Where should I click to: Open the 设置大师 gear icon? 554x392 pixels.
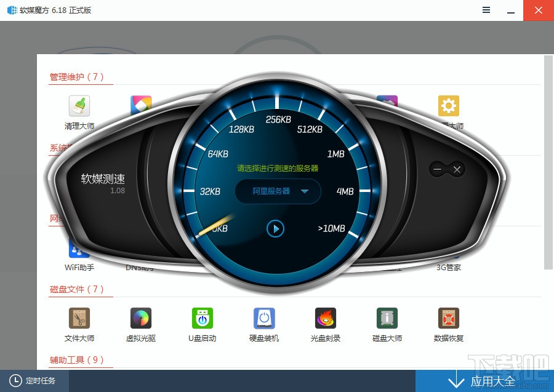point(448,106)
